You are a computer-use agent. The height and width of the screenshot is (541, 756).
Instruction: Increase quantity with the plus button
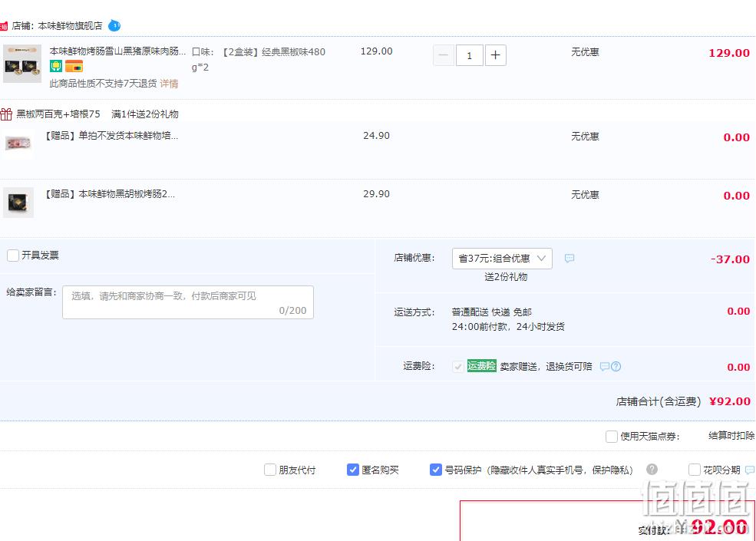tap(495, 55)
